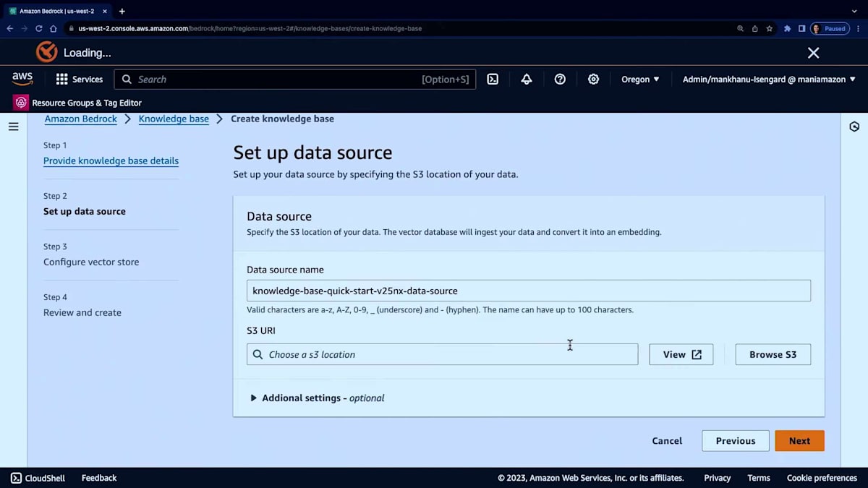868x488 pixels.
Task: Click the S3 URI location field
Action: [443, 354]
